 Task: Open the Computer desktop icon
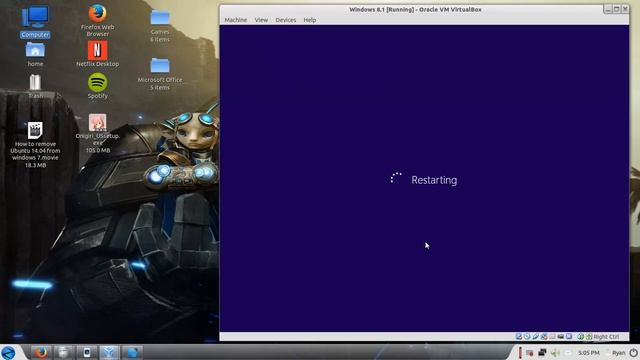coord(36,22)
